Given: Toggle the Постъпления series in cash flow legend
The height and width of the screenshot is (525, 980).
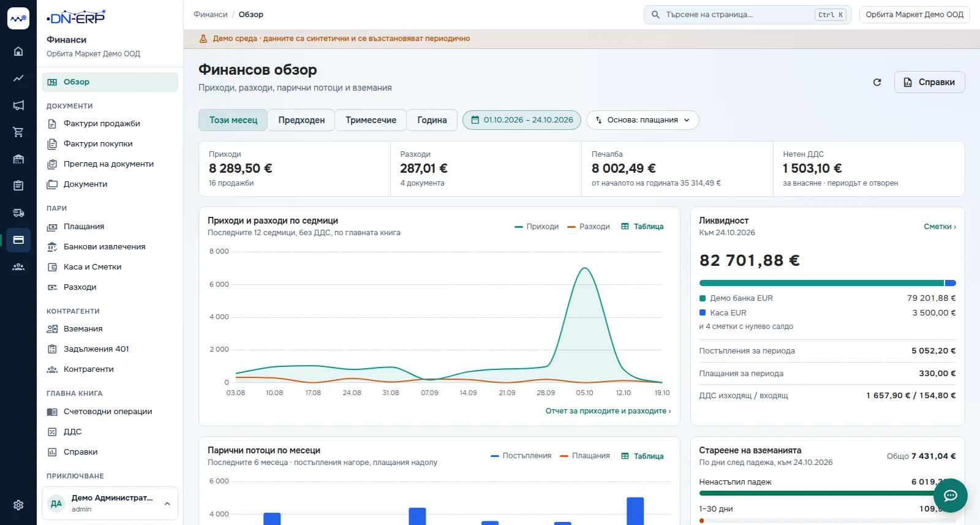Looking at the screenshot, I should click(x=521, y=456).
